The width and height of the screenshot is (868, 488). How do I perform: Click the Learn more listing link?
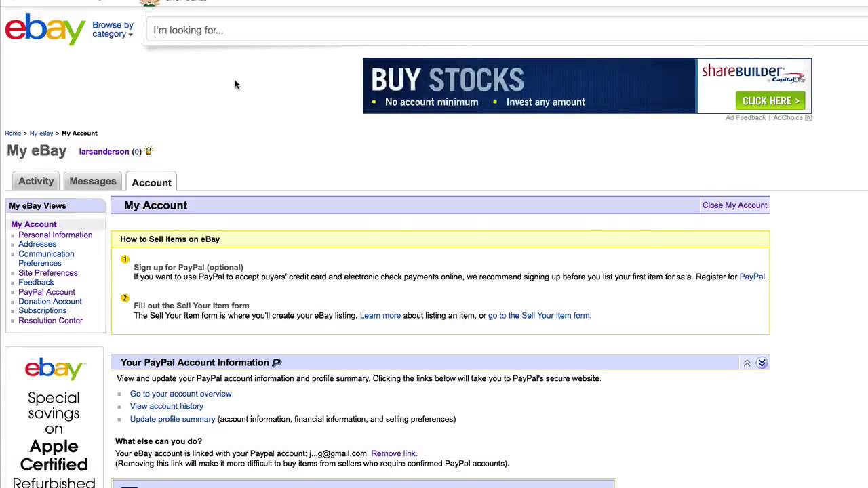(380, 316)
